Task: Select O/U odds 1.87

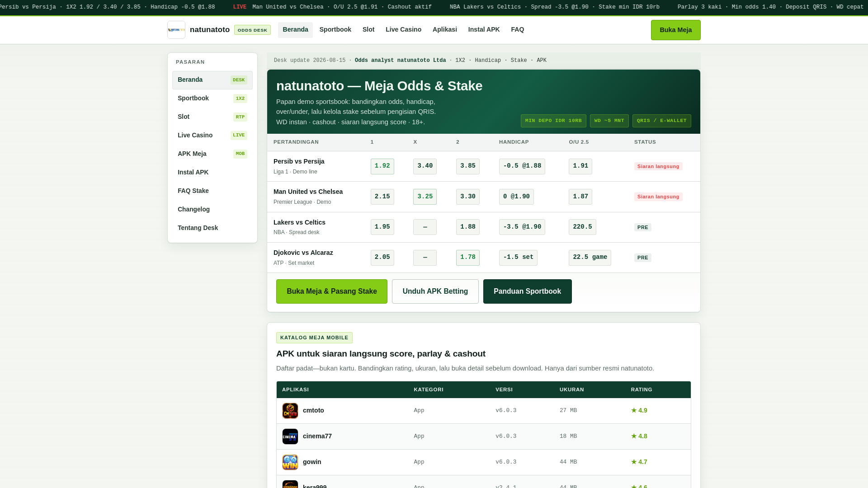Action: [580, 197]
